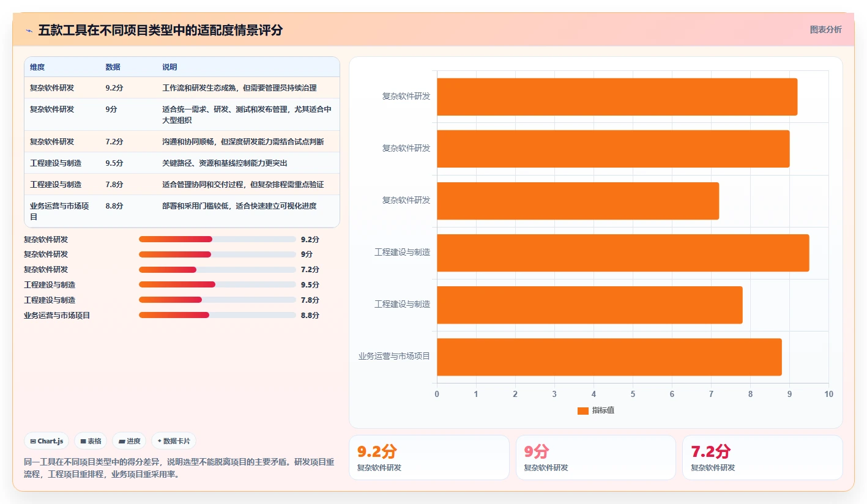Click the 0 tick on chart x-axis
This screenshot has height=504, width=867.
(x=437, y=394)
